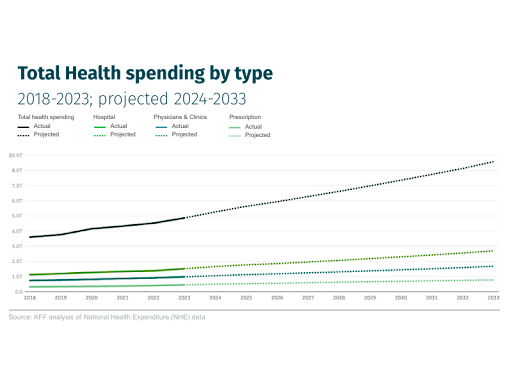
Task: Click the Hospital 'Projected' legend label
Action: (123, 134)
